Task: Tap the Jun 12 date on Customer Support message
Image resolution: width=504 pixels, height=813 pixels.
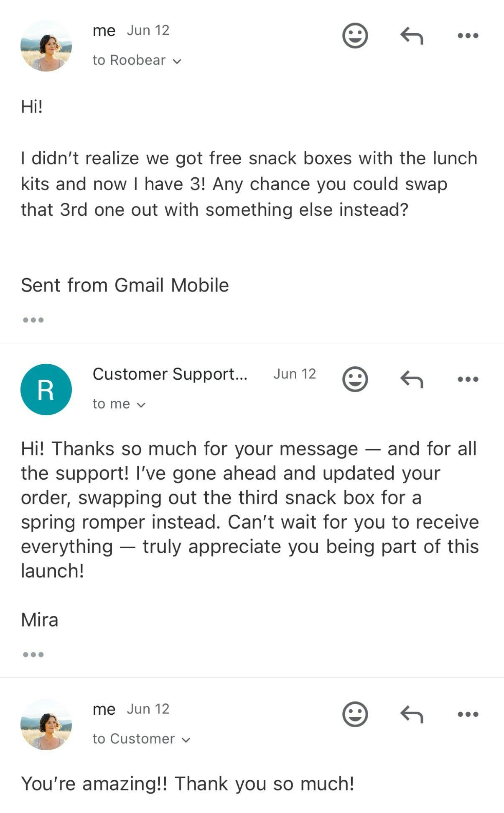Action: pyautogui.click(x=295, y=374)
